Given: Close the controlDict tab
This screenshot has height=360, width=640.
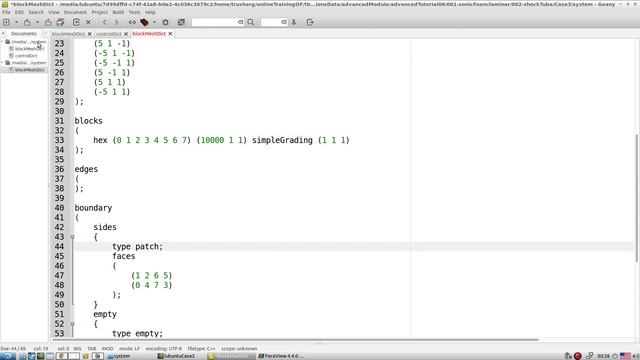Looking at the screenshot, I should pyautogui.click(x=126, y=34).
